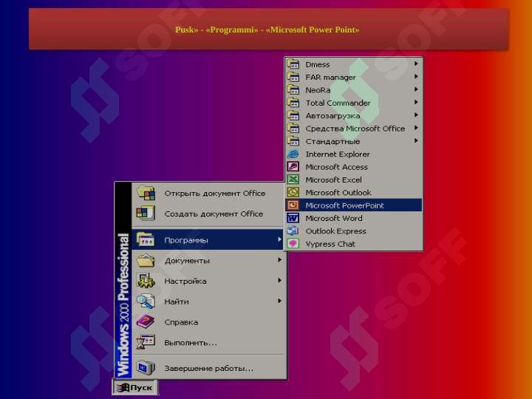Click the Автозагрузка folder icon
This screenshot has width=532, height=399.
[x=293, y=116]
